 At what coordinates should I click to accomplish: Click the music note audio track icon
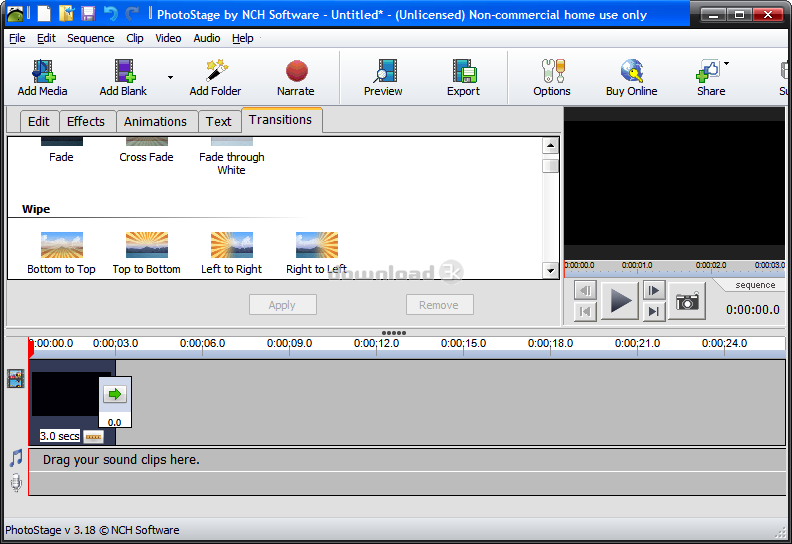pyautogui.click(x=16, y=459)
